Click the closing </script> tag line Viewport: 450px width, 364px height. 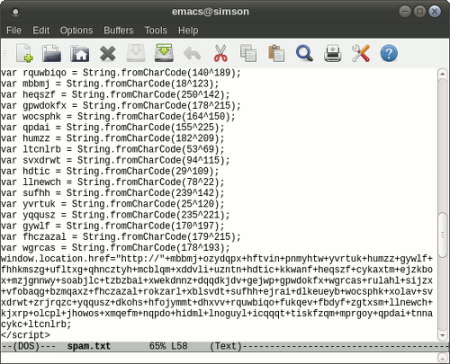pyautogui.click(x=25, y=335)
